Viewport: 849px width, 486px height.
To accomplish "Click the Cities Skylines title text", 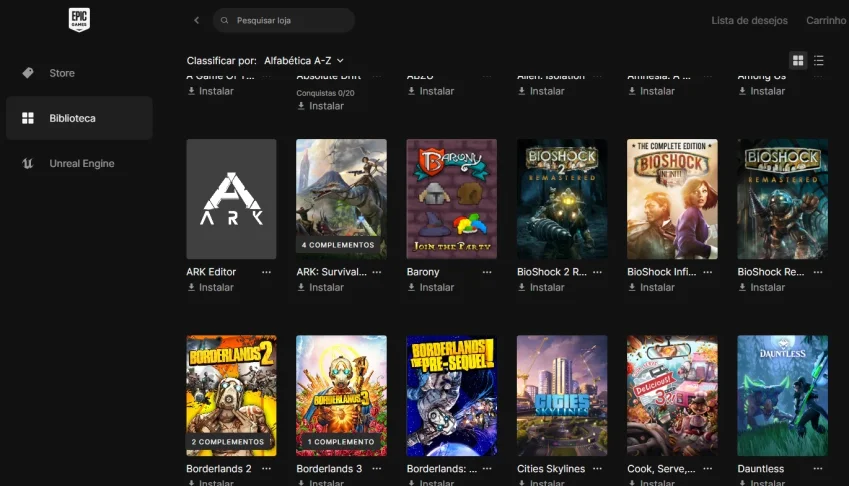I will pyautogui.click(x=551, y=469).
